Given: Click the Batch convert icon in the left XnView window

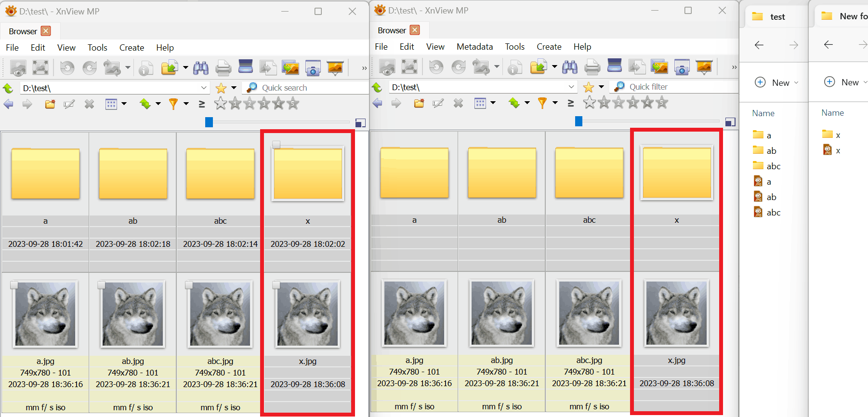Looking at the screenshot, I should 290,68.
